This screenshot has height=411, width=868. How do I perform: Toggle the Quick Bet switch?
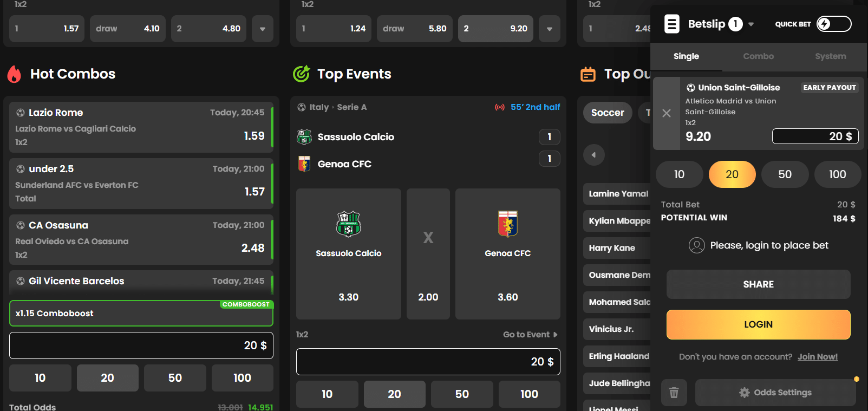834,24
